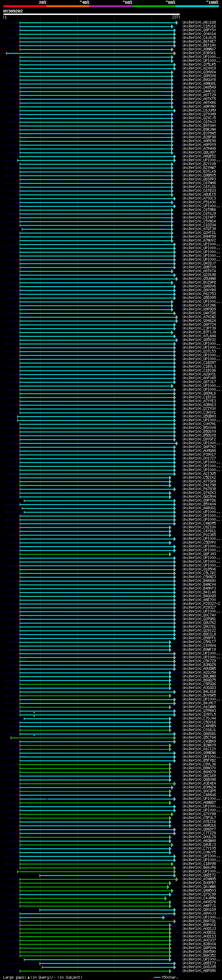
Task: Select hit label UniRef100_A2I3U5
Action: pos(199,473)
